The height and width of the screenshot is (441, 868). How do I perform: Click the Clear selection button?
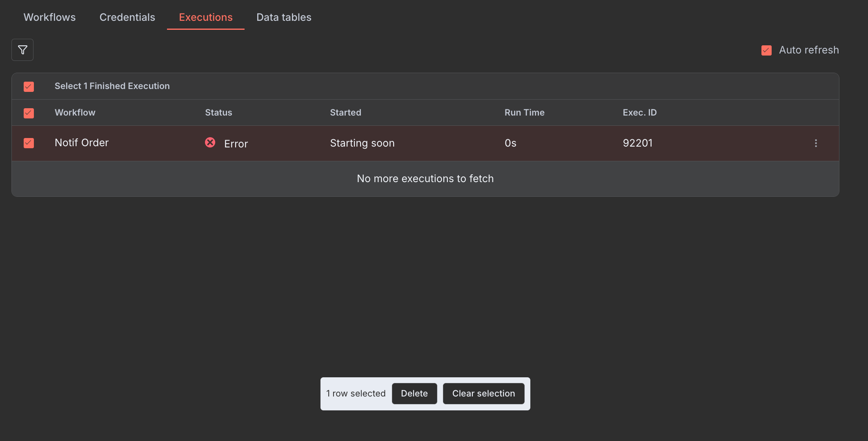483,394
